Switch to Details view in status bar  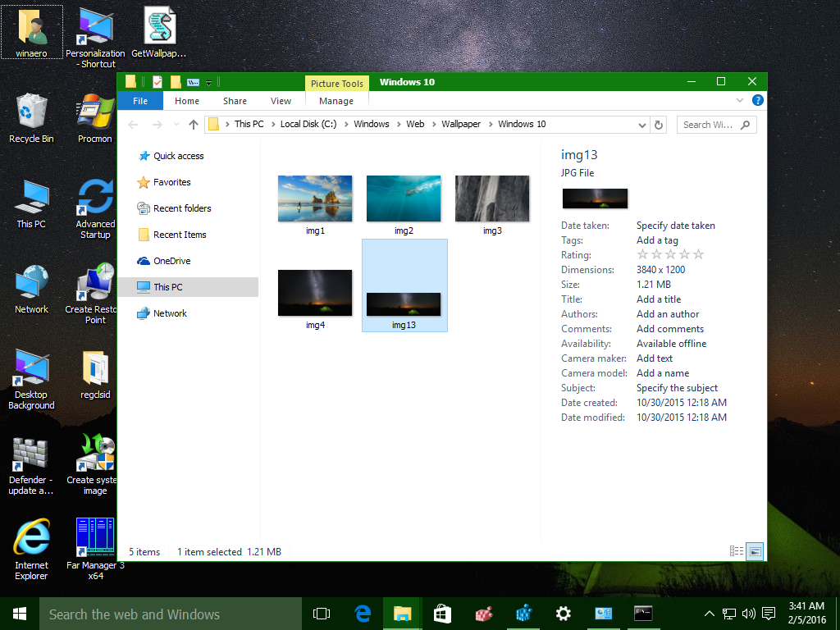tap(736, 550)
